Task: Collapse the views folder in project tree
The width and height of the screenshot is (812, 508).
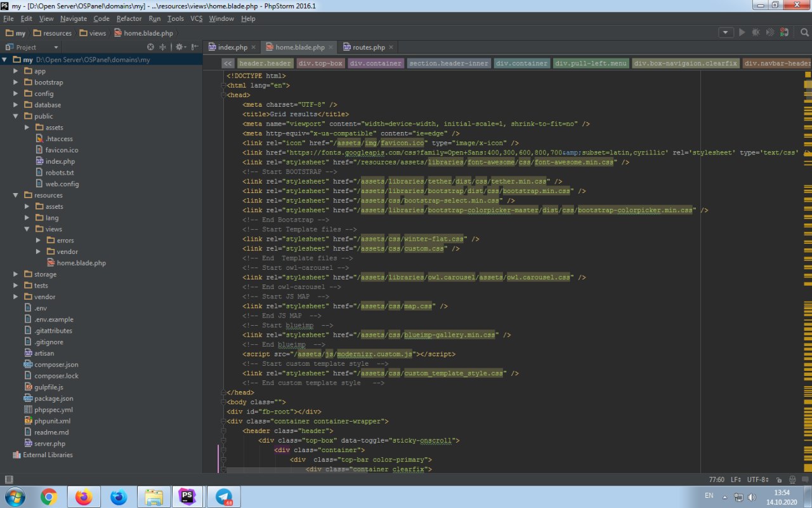Action: [27, 229]
